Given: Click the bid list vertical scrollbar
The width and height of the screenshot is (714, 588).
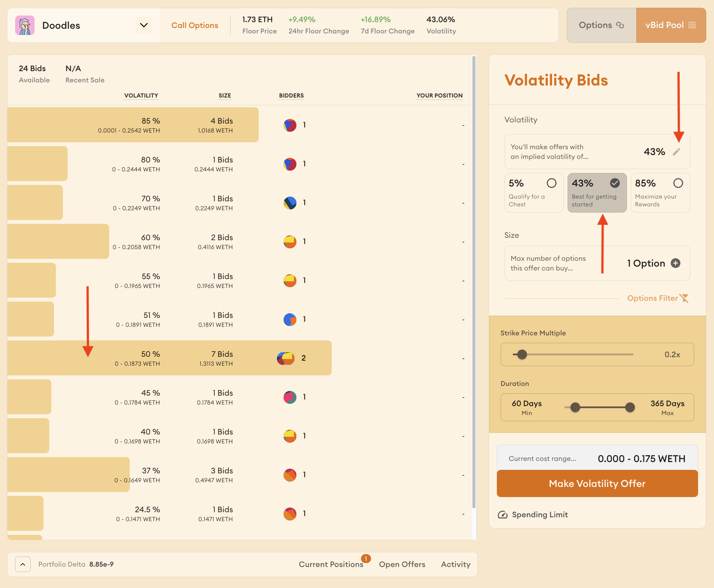Looking at the screenshot, I should [474, 282].
